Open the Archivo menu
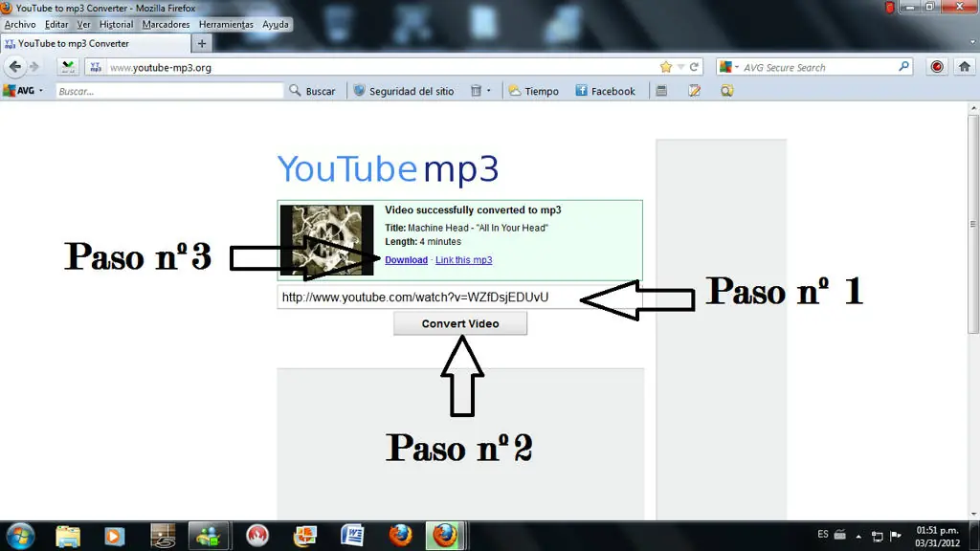The image size is (980, 551). click(x=20, y=24)
